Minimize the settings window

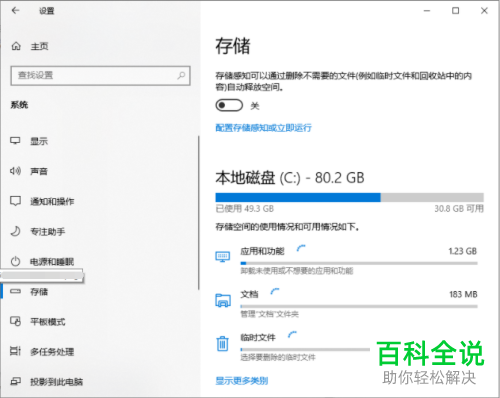[427, 11]
